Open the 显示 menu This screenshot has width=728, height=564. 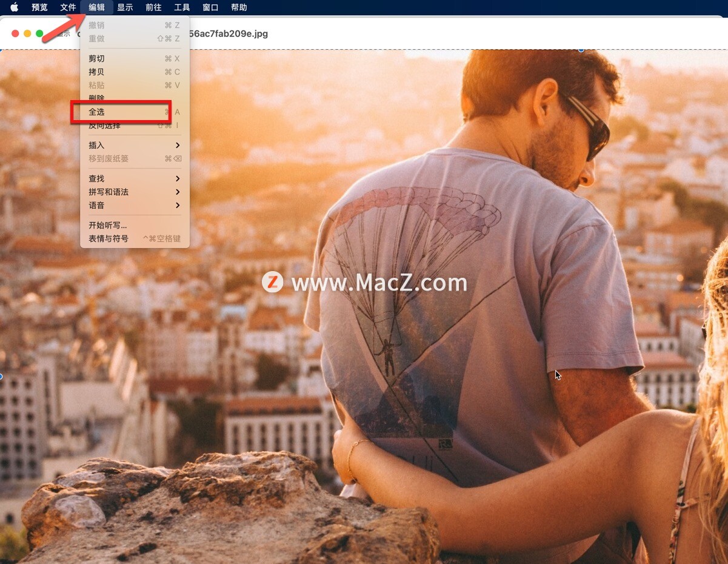coord(125,7)
